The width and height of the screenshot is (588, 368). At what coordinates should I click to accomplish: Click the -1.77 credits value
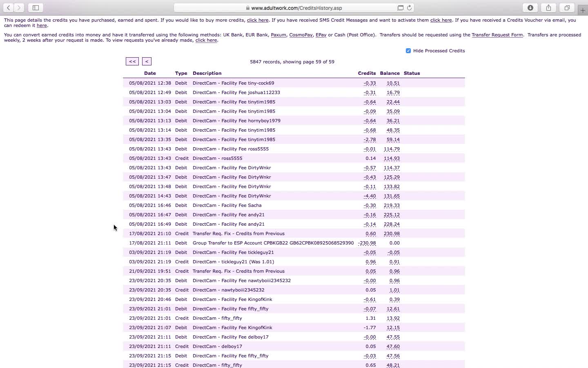[x=370, y=328]
